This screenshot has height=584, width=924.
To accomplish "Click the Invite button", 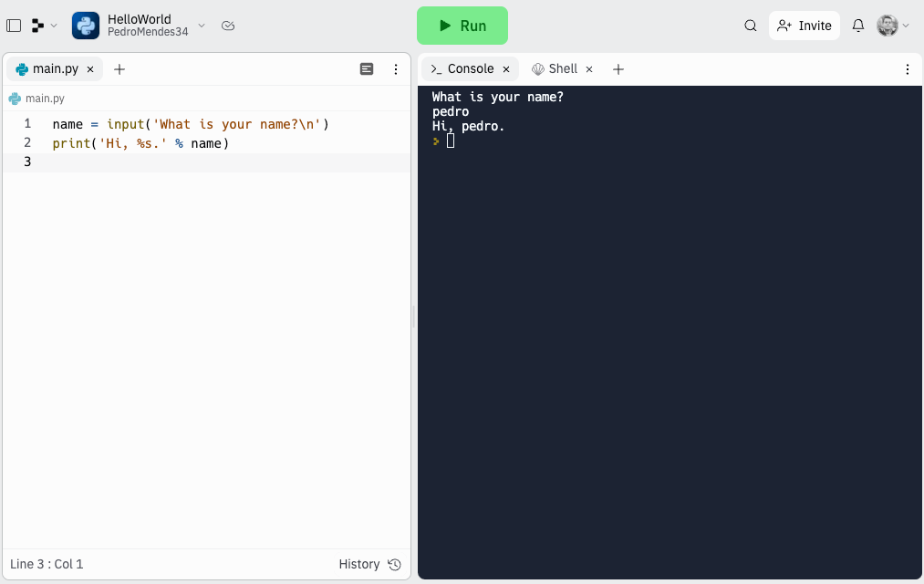I will tap(804, 26).
